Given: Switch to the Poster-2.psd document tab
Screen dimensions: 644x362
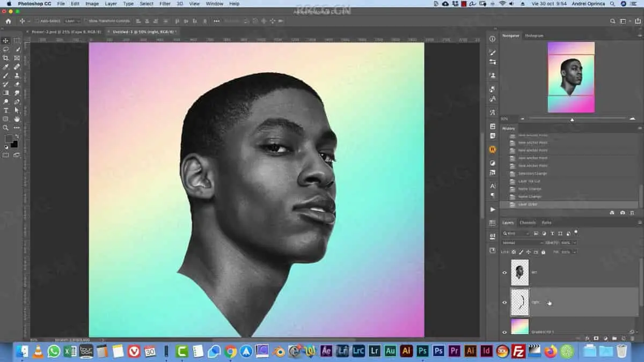Looking at the screenshot, I should coord(67,32).
